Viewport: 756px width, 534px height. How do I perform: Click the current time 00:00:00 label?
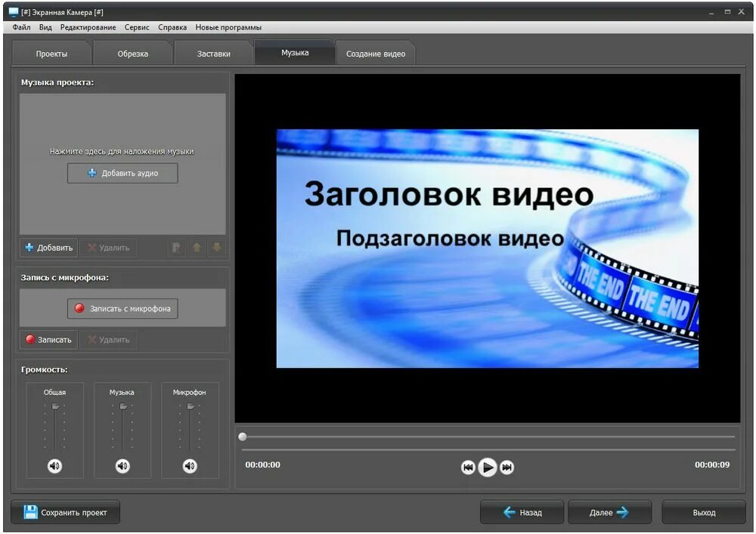click(x=263, y=465)
